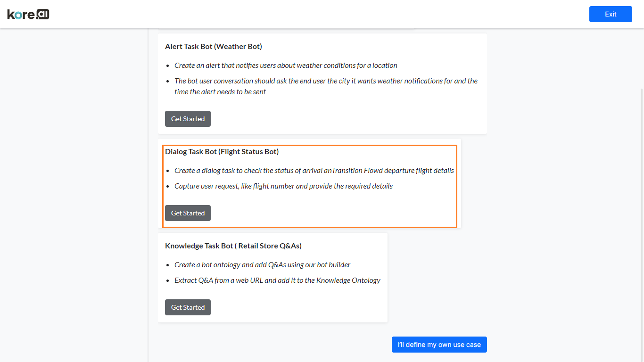Screen dimensions: 644x362
Task: Click the Dialog Task Bot heading
Action: (222, 151)
